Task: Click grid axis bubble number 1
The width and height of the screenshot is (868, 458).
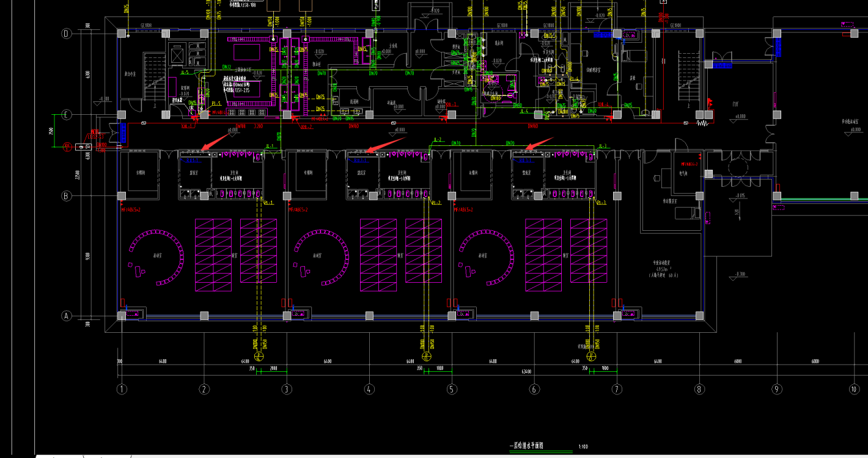Action: (122, 389)
